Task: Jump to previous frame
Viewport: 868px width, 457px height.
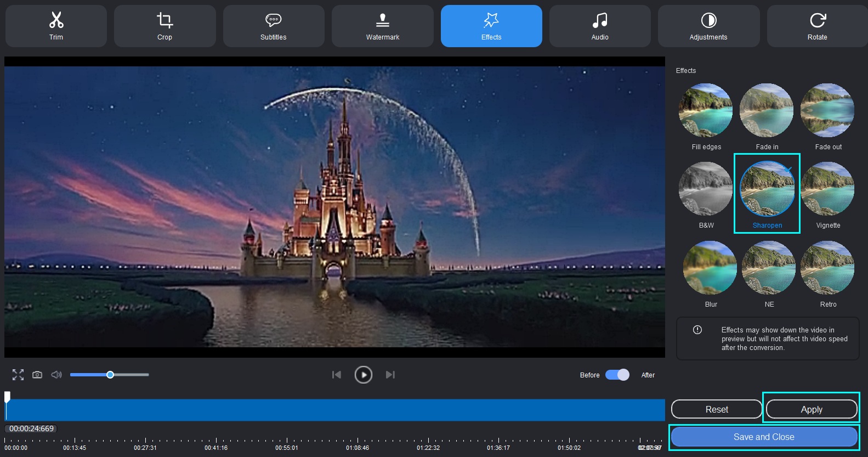Action: click(337, 375)
